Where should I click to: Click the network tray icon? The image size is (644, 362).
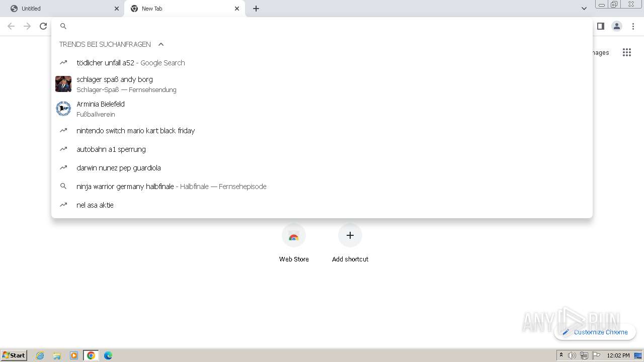[x=584, y=355]
